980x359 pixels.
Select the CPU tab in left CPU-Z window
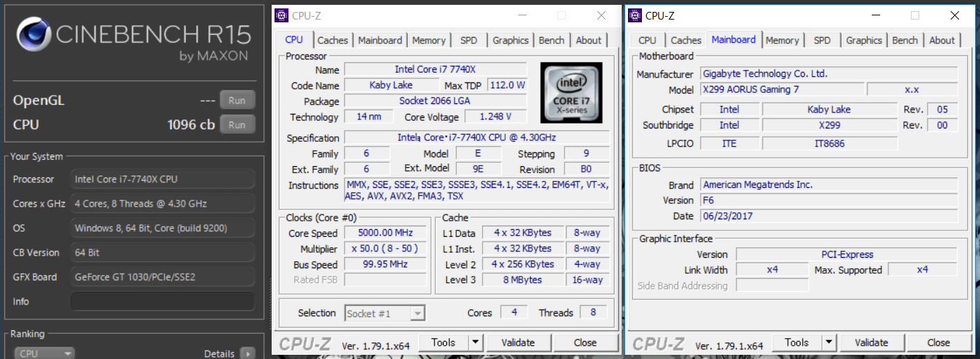click(294, 40)
